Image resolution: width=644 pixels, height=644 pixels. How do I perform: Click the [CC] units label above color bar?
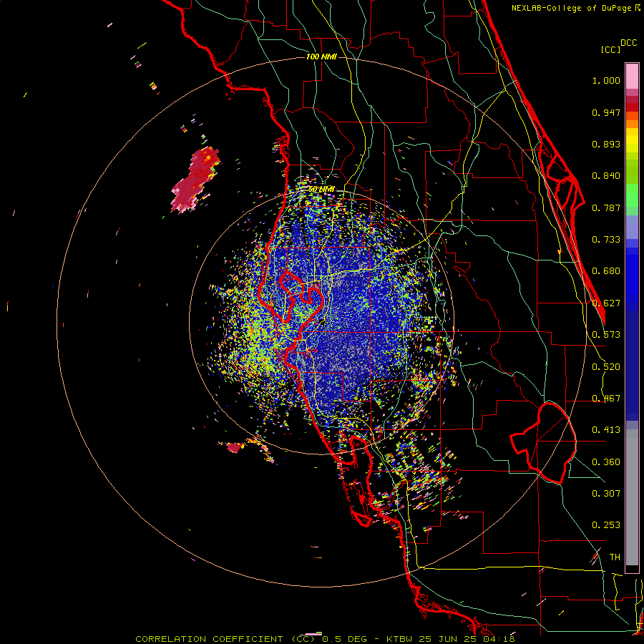(x=610, y=49)
